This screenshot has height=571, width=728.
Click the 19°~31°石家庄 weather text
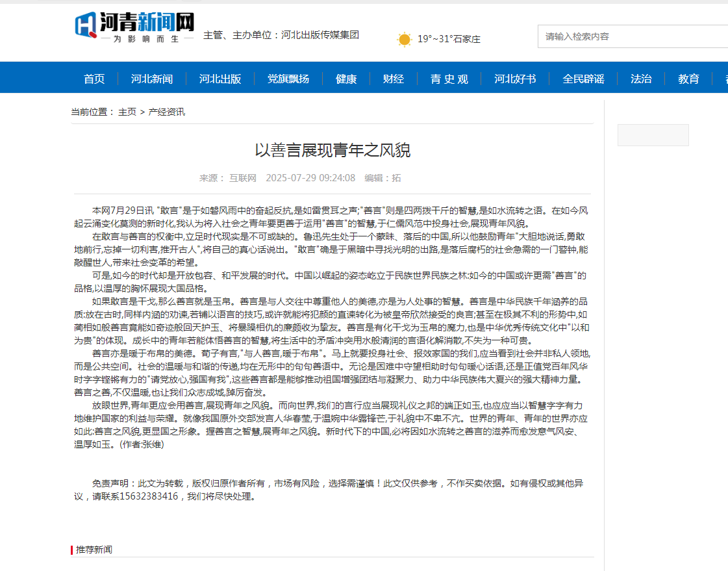coord(449,40)
